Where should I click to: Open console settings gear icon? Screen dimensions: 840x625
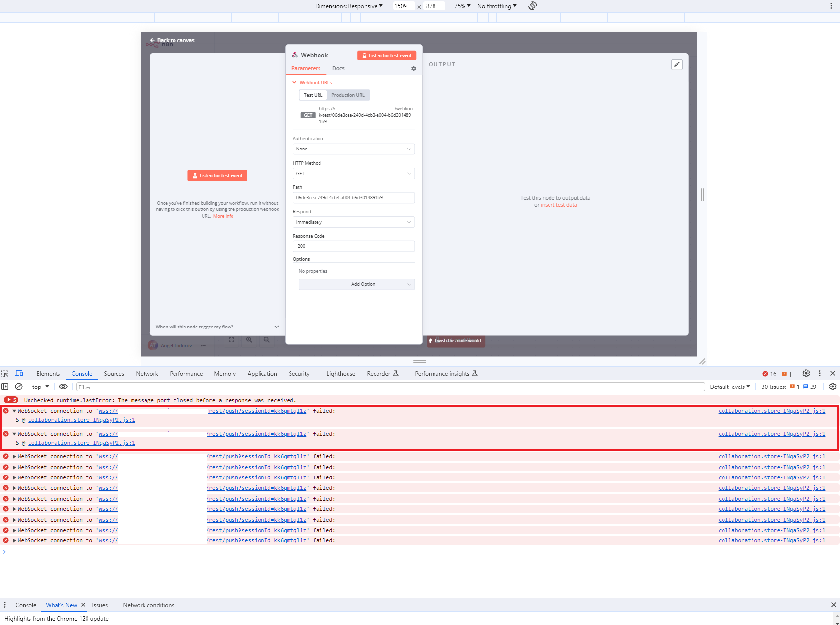833,387
